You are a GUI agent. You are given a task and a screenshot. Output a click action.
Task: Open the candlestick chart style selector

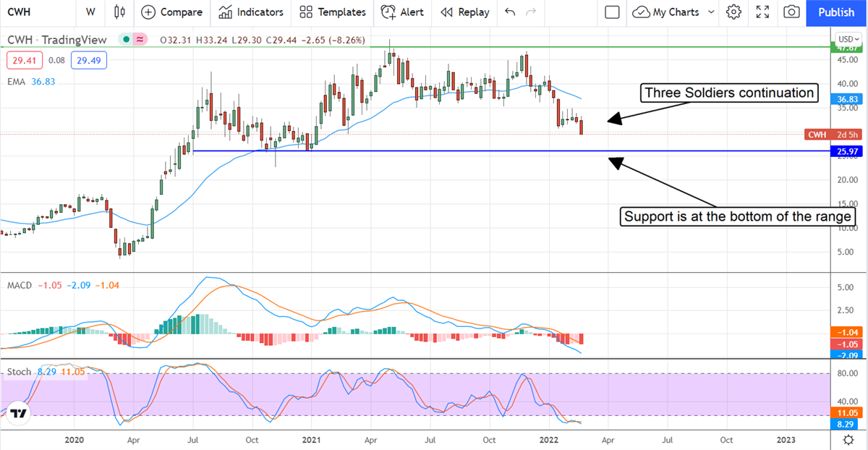pos(119,12)
